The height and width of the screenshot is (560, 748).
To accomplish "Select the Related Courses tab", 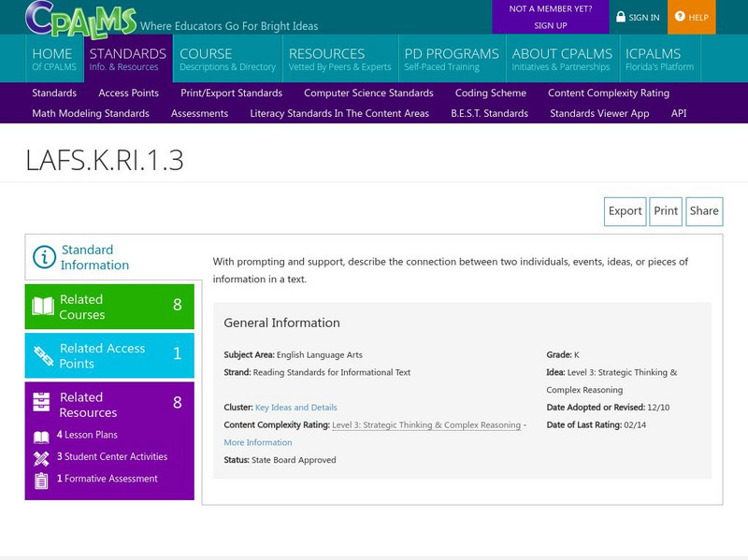I will click(109, 307).
